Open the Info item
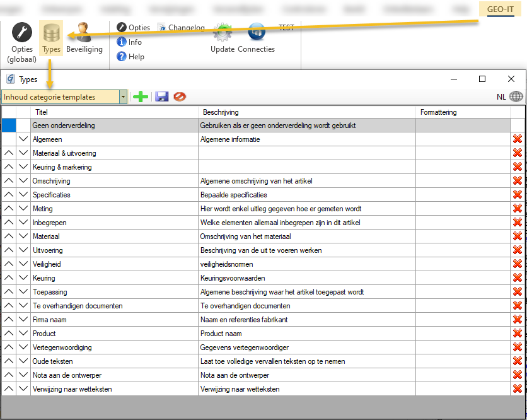 click(x=129, y=42)
